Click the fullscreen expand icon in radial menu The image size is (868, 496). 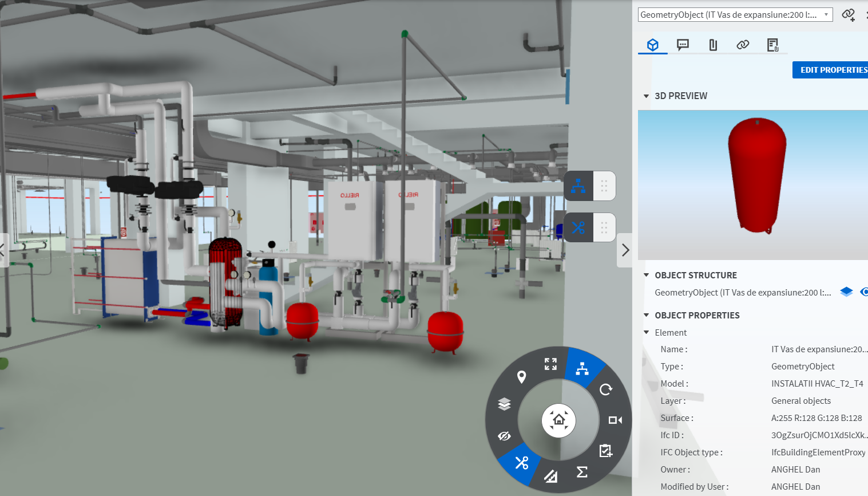[x=550, y=364]
